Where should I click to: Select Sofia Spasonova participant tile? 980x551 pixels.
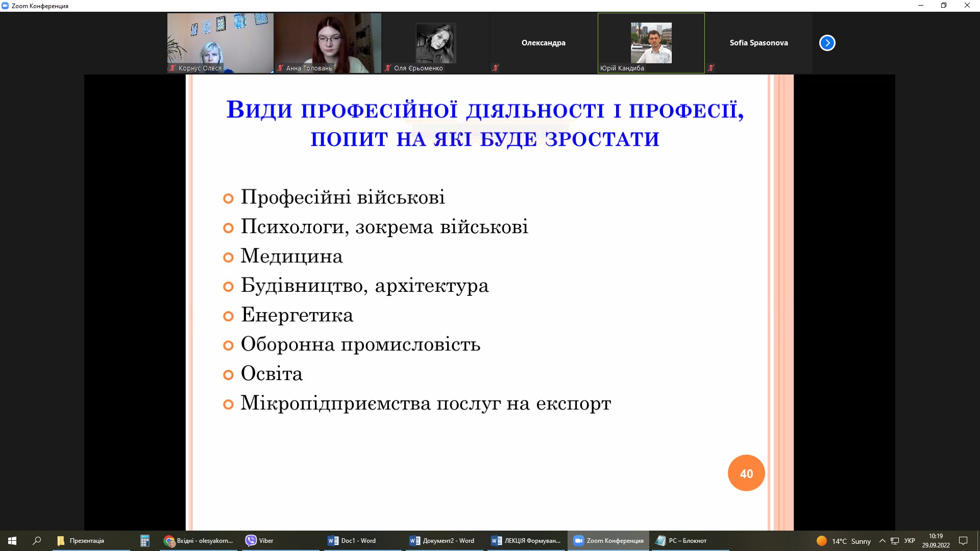(x=758, y=43)
